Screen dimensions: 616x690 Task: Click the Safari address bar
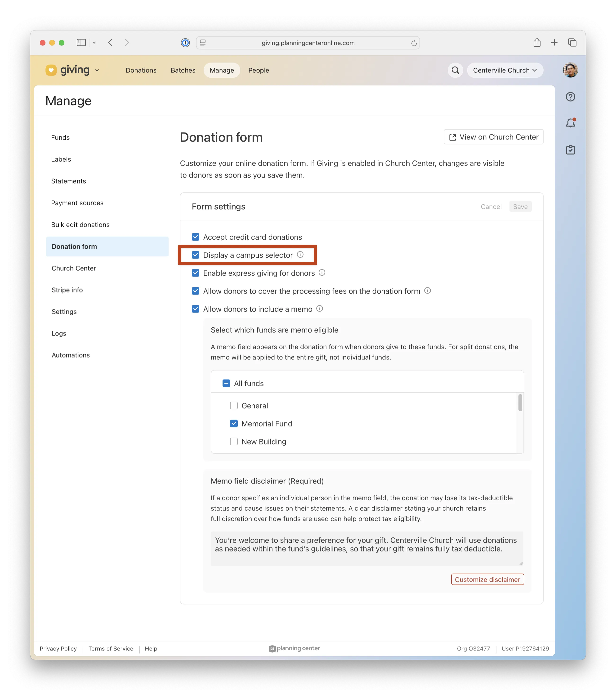tap(308, 43)
